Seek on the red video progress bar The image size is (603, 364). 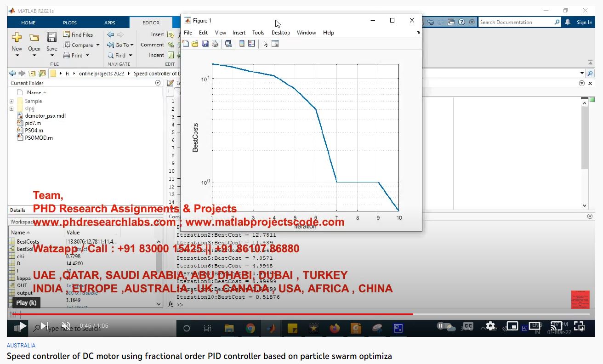(x=212, y=314)
